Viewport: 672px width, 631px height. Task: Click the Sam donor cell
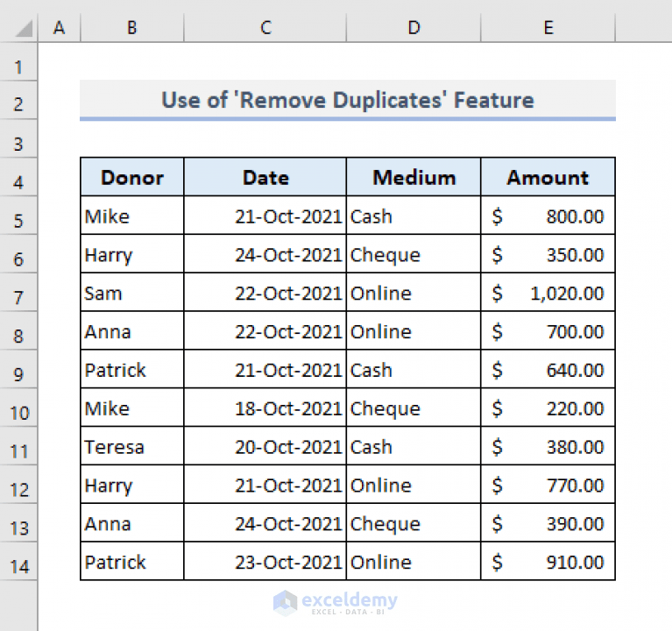point(132,293)
